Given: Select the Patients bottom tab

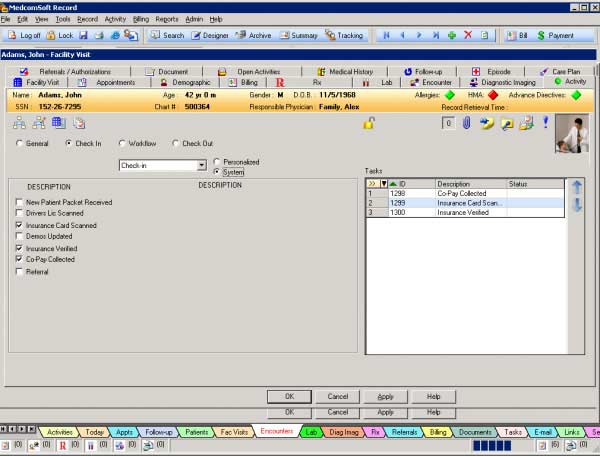Looking at the screenshot, I should (197, 432).
